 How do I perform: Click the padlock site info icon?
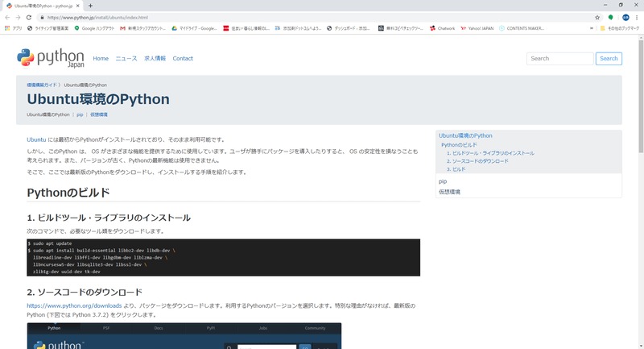(x=42, y=18)
